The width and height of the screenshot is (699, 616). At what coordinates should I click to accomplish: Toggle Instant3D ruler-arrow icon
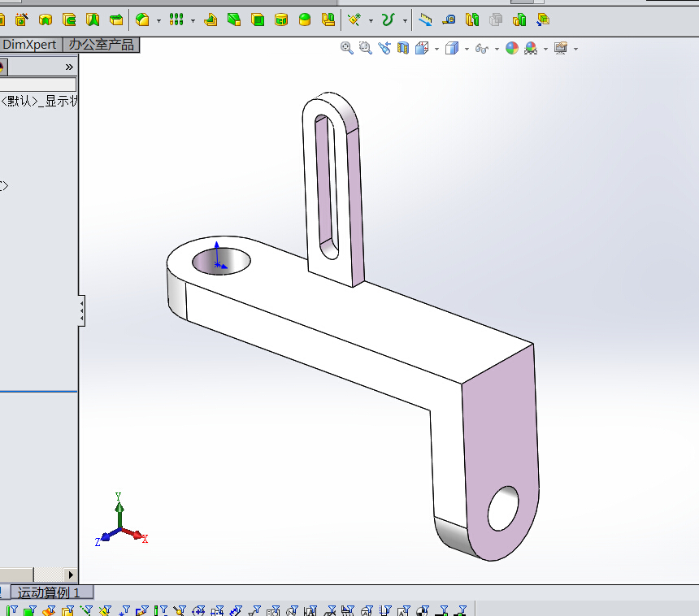click(x=425, y=20)
